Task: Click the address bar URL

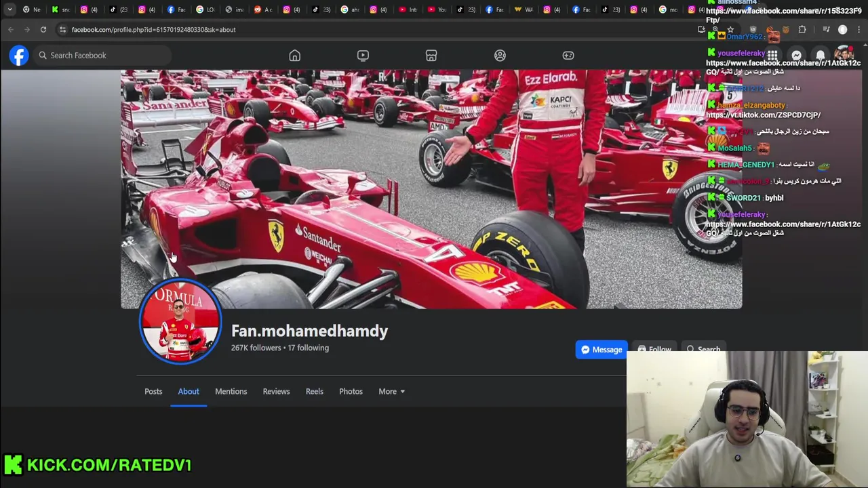Action: [x=153, y=30]
